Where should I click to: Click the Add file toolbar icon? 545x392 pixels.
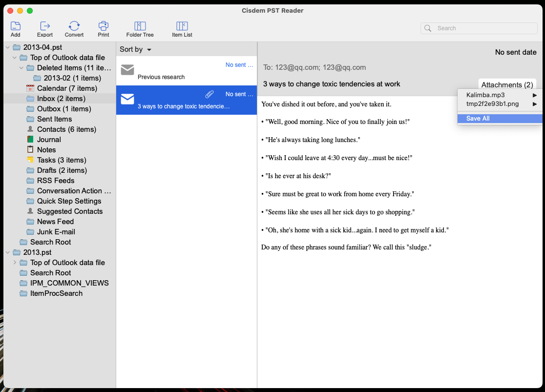15,26
